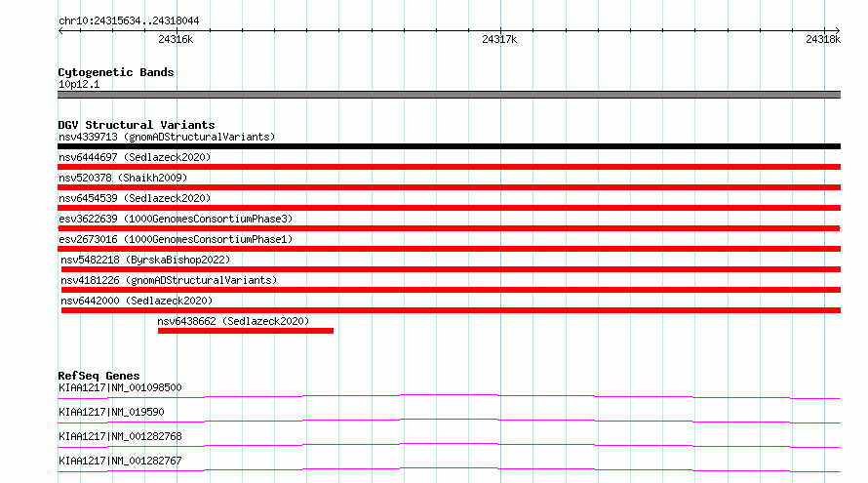Select the 10p12.1 band label

coord(79,84)
